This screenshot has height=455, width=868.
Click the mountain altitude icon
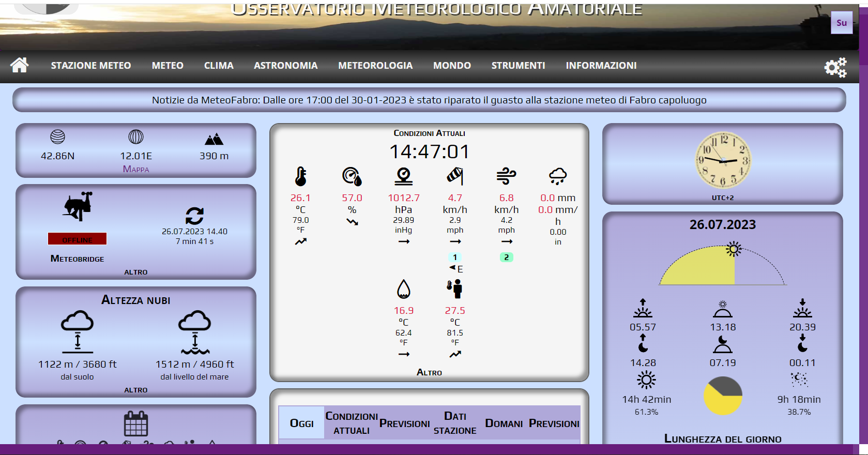click(x=214, y=139)
